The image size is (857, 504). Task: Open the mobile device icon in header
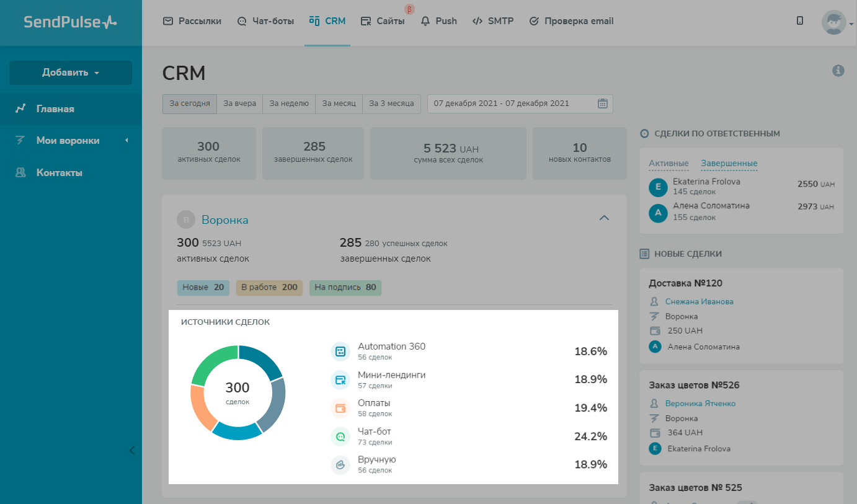[x=800, y=21]
